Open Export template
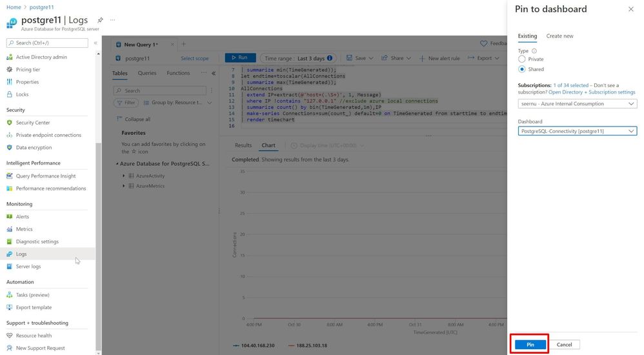Image resolution: width=644 pixels, height=355 pixels. (x=34, y=307)
